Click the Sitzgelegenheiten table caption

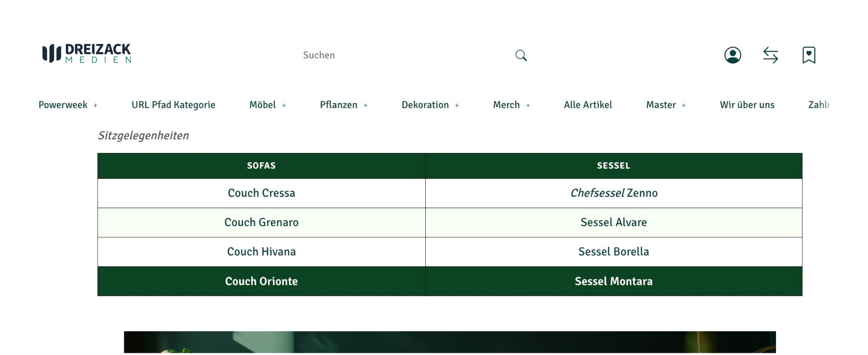143,136
